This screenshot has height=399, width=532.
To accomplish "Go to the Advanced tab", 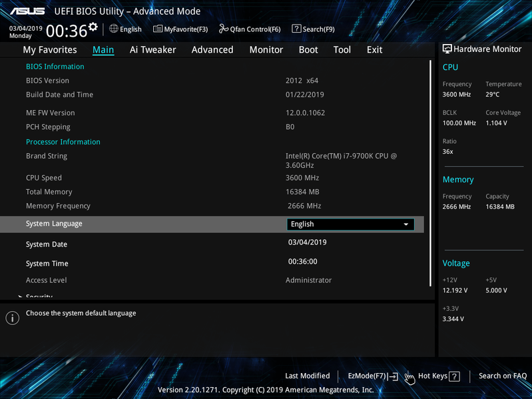I will coord(212,50).
